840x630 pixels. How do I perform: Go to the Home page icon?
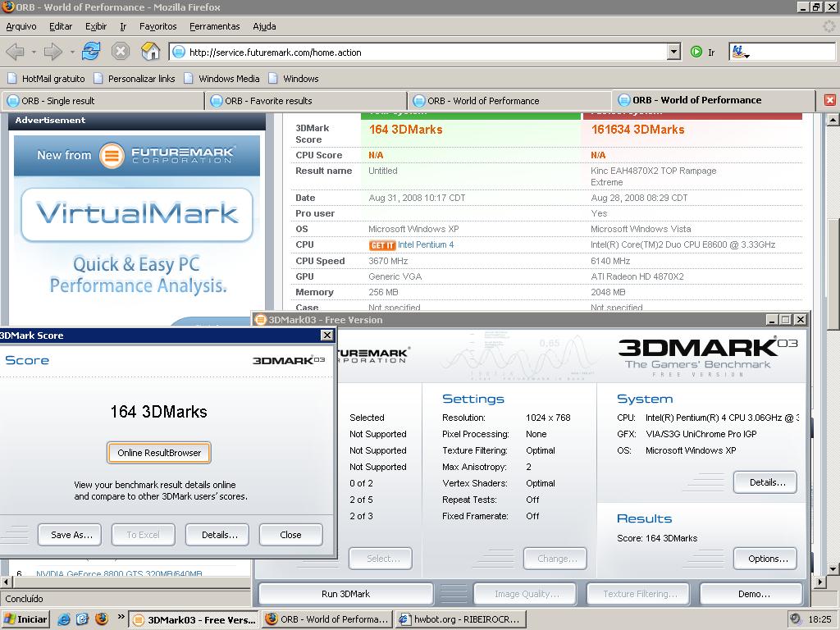(x=151, y=52)
